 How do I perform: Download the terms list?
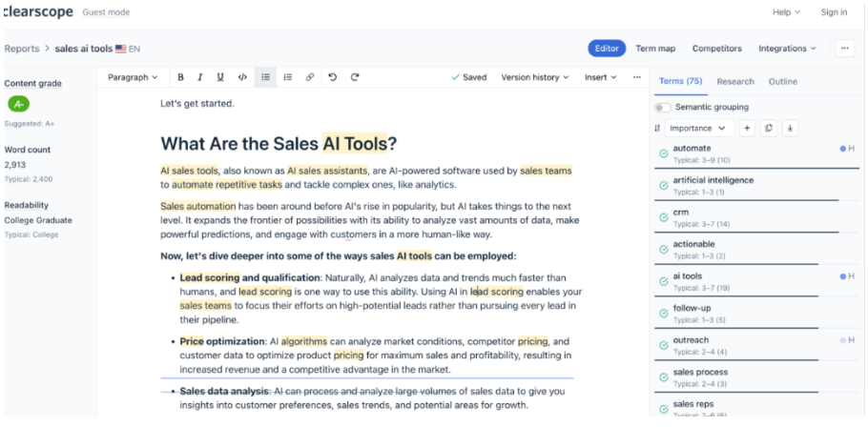(x=790, y=128)
